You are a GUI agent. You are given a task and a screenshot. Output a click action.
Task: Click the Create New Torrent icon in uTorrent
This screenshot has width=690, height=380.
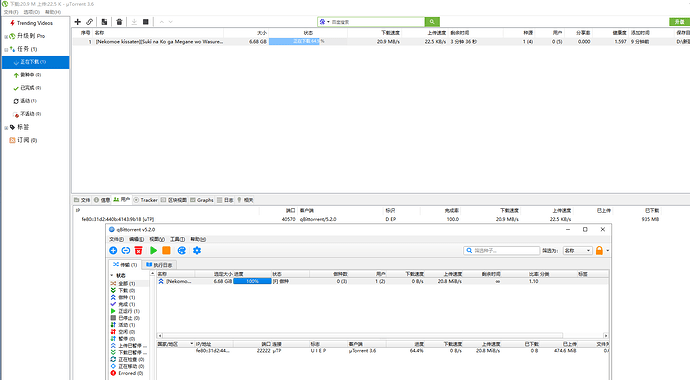[x=104, y=22]
